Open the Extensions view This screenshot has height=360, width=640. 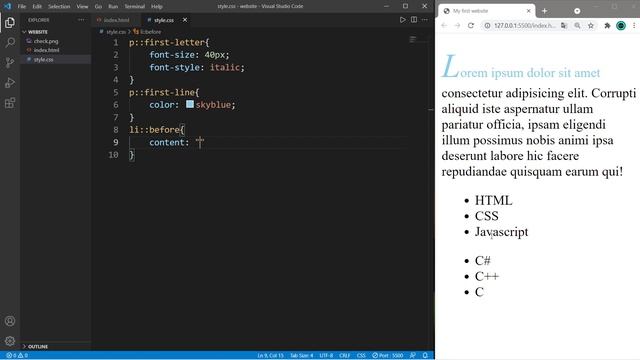pos(10,103)
